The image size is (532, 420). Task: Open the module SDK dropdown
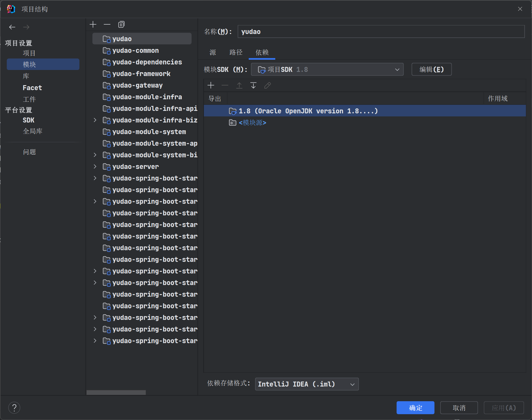pyautogui.click(x=327, y=69)
